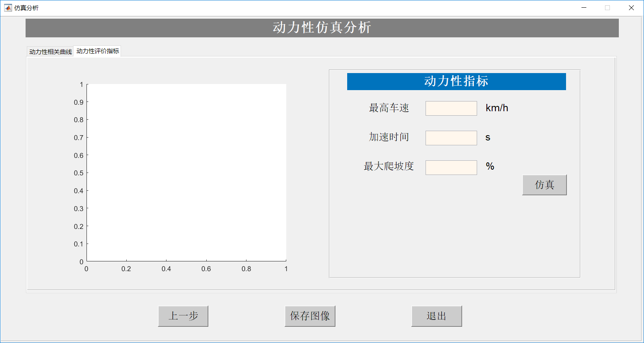Image resolution: width=644 pixels, height=343 pixels.
Task: Minimize the 仿真分析 window
Action: pos(584,8)
